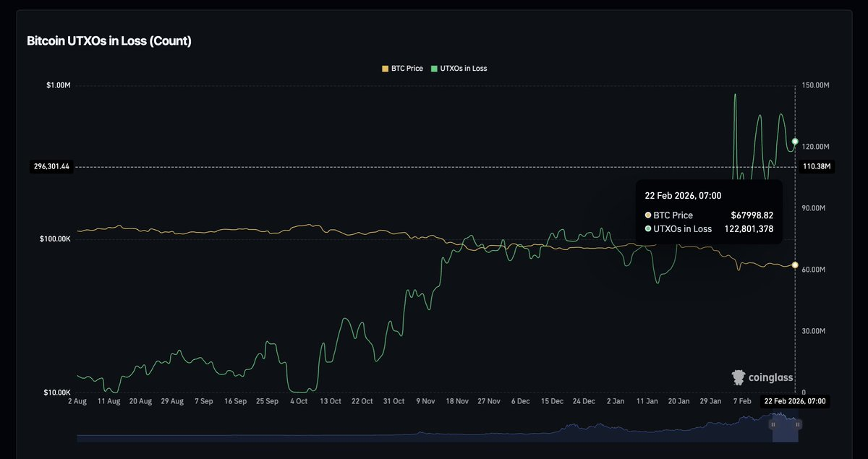Click the "150.00M" right axis label
This screenshot has width=868, height=459.
(x=817, y=86)
